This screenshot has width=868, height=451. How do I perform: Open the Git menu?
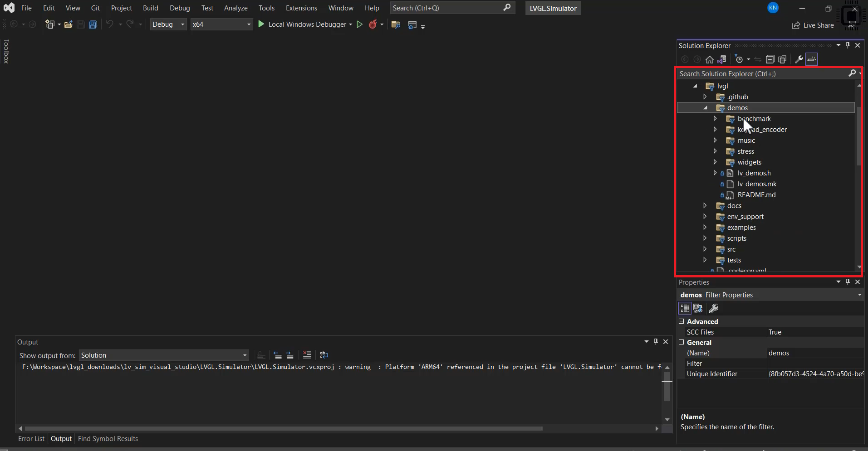click(x=95, y=8)
